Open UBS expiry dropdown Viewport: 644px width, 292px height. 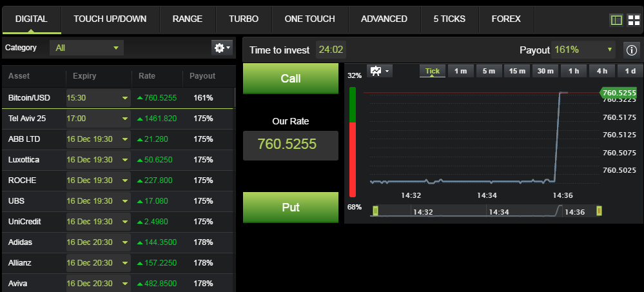click(98, 201)
